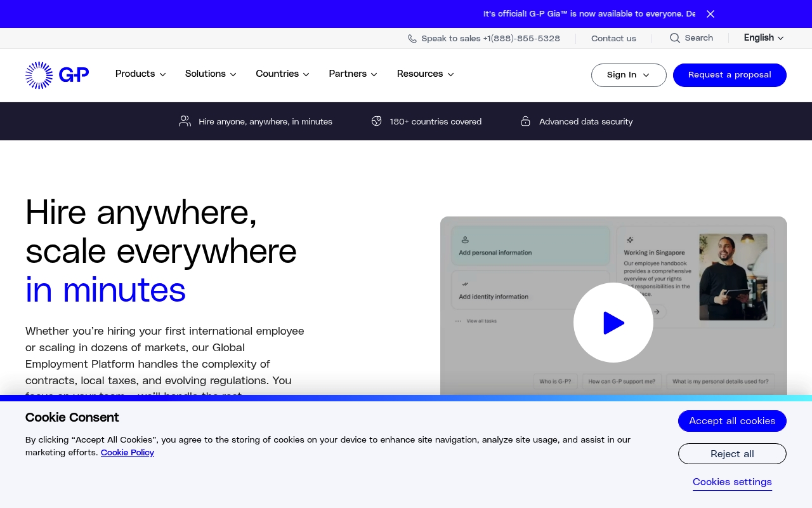The image size is (812, 508).
Task: Open Cookies settings link
Action: (x=732, y=482)
